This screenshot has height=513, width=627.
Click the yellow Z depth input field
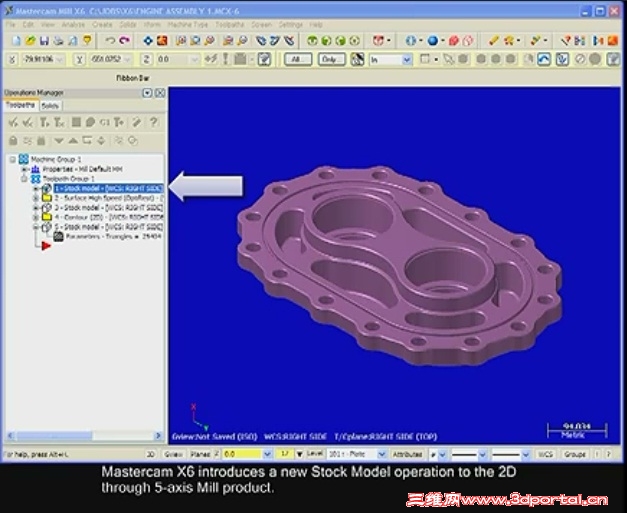click(242, 454)
